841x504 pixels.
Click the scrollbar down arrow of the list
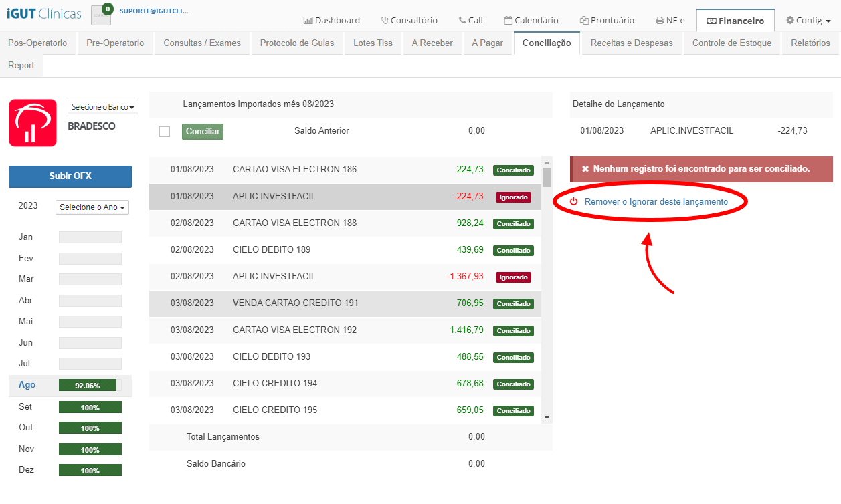(x=547, y=418)
